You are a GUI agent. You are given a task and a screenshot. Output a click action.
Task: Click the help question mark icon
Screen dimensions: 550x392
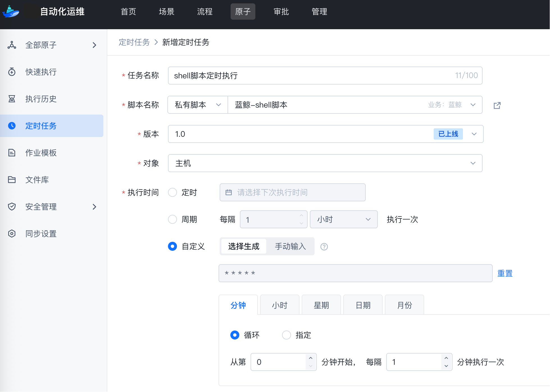[x=324, y=247]
